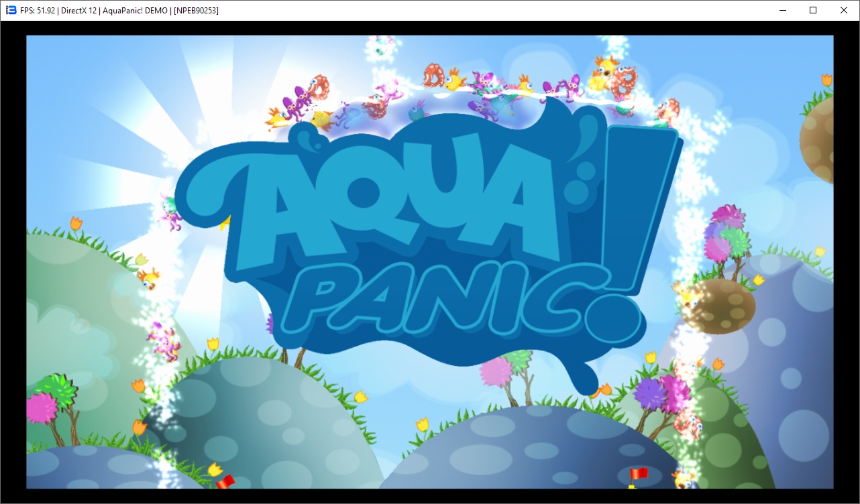Minimize the AquaPanic emulator window
Viewport: 860px width, 504px height.
pos(782,10)
